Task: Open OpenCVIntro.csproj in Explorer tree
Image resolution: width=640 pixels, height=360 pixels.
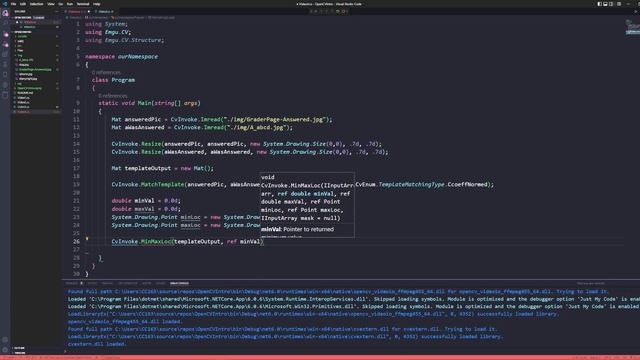Action: [29, 88]
